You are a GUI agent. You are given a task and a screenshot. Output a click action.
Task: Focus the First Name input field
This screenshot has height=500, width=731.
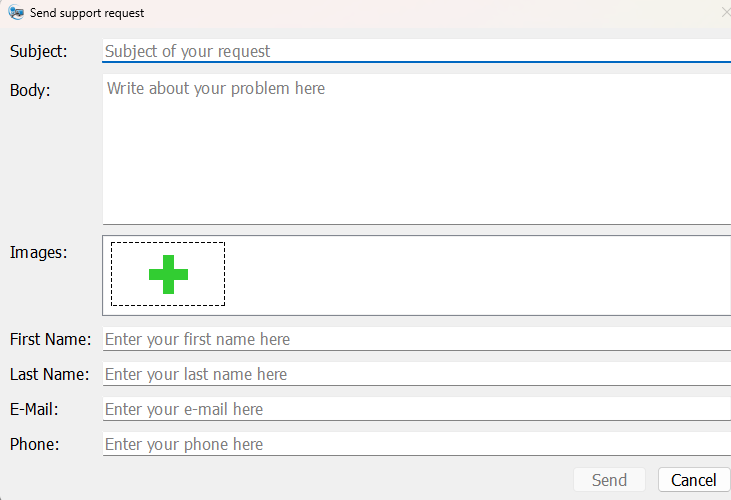click(416, 339)
